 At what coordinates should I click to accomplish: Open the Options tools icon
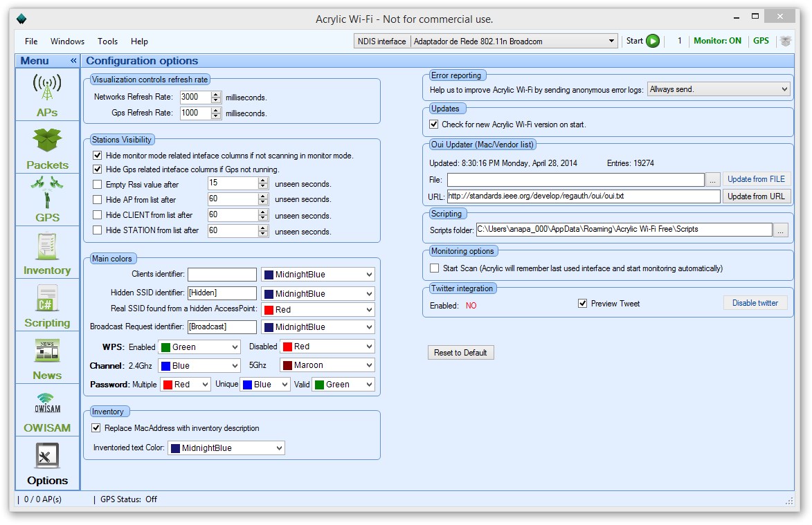[x=47, y=456]
